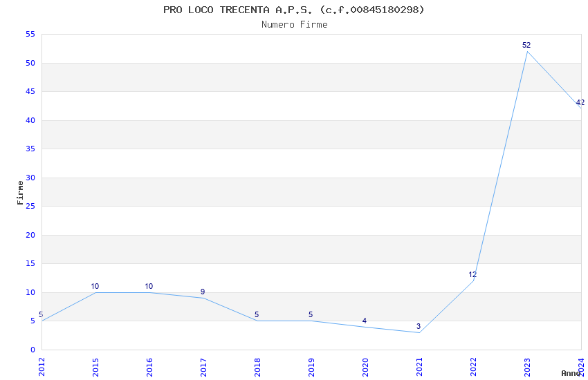Select the 2020 year label
Screen dimensions: 588x380
tap(366, 367)
